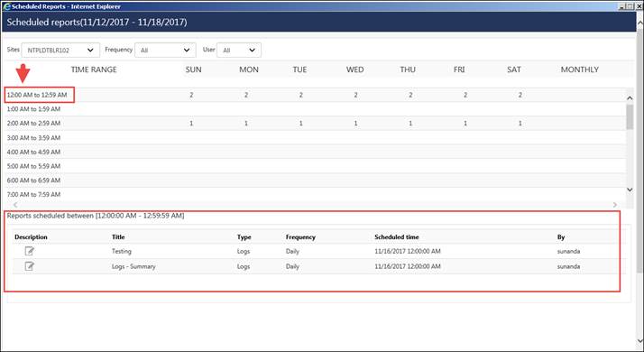Open the edit icon for Logs - Summary report
The width and height of the screenshot is (644, 352).
[30, 266]
